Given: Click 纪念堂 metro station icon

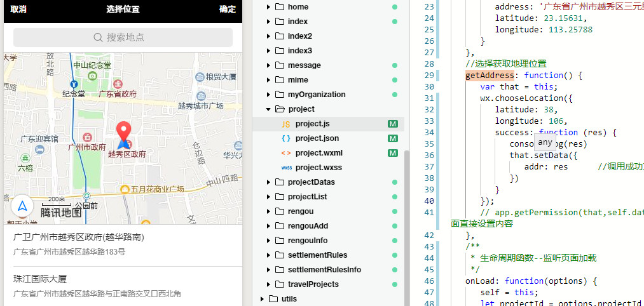Looking at the screenshot, I should click(x=74, y=84).
